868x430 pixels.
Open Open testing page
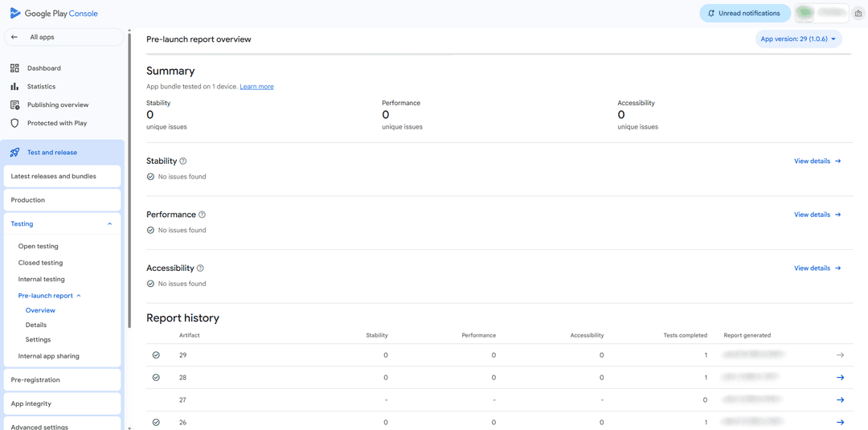39,246
